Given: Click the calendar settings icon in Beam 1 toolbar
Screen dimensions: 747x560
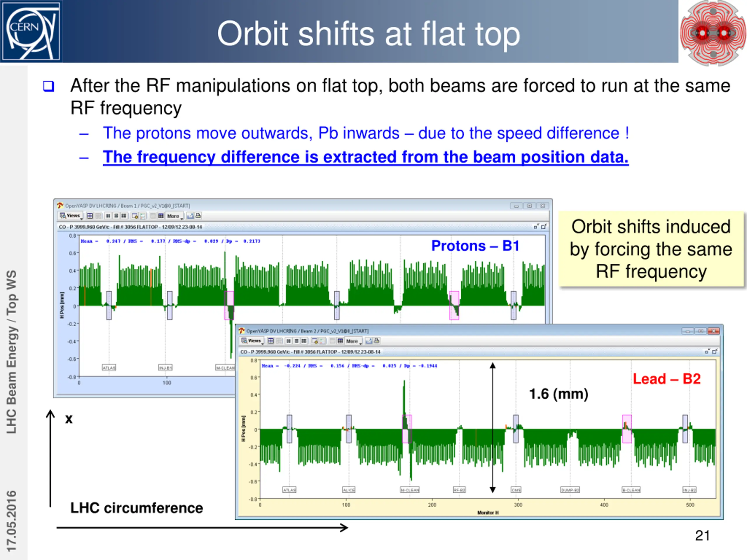Looking at the screenshot, I should [x=135, y=216].
